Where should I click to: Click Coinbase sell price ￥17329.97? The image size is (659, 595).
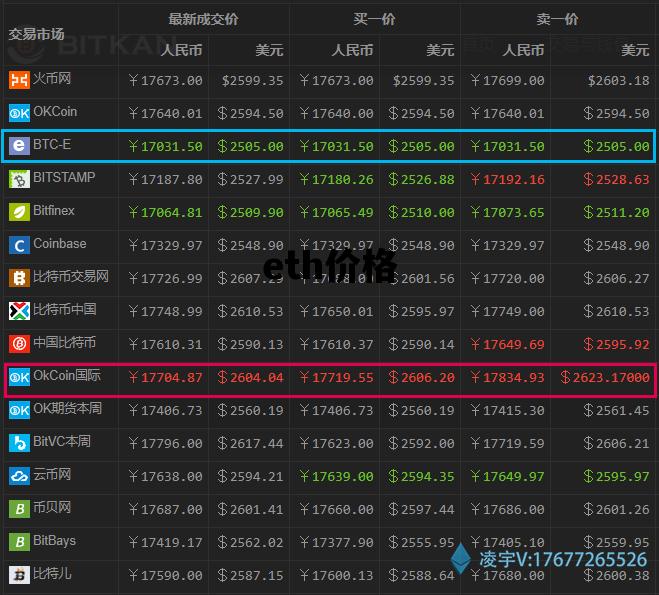[x=508, y=245]
